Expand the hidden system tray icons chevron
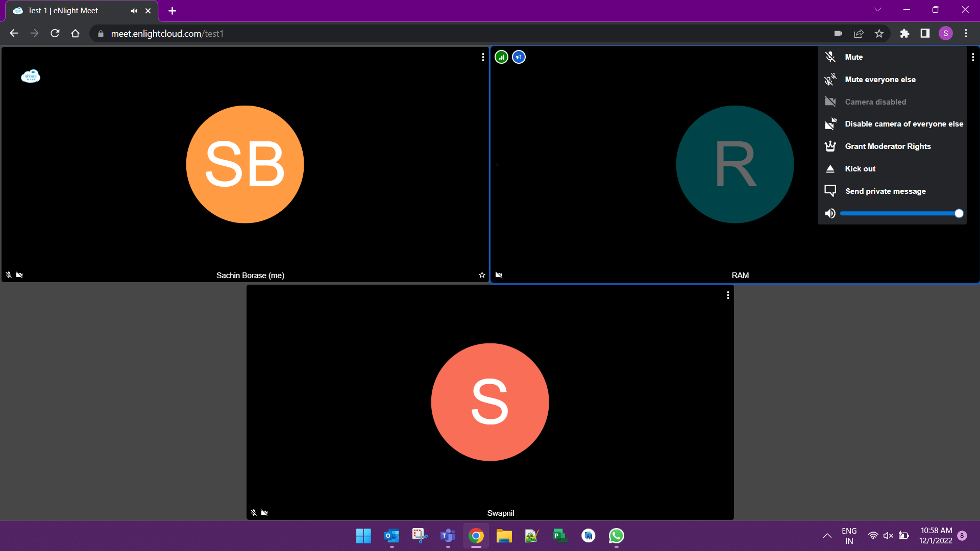 (827, 536)
